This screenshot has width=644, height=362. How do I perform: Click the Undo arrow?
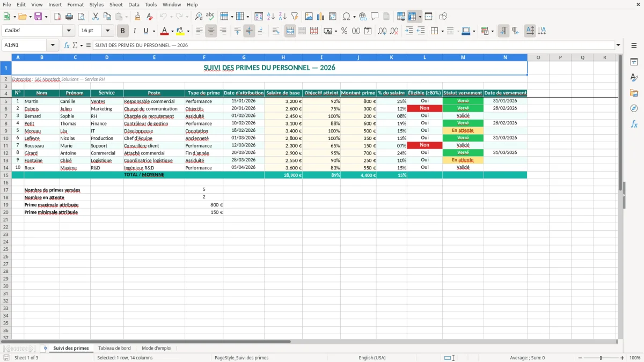point(163,17)
